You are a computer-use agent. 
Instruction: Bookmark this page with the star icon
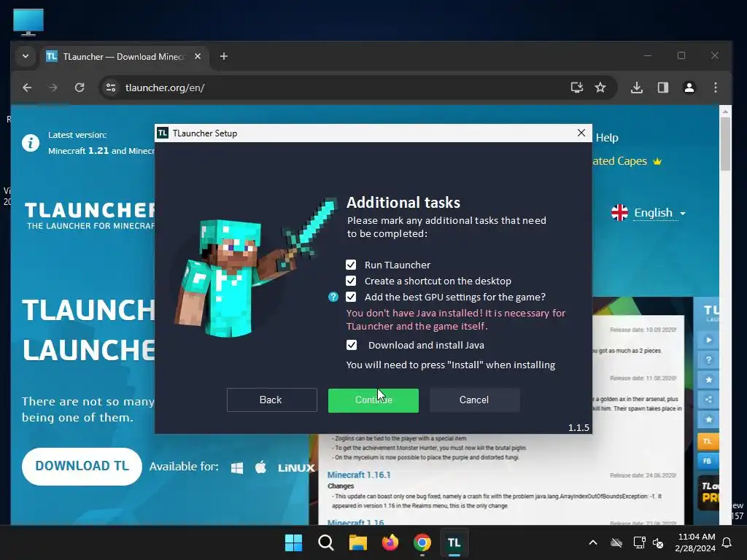pyautogui.click(x=600, y=87)
